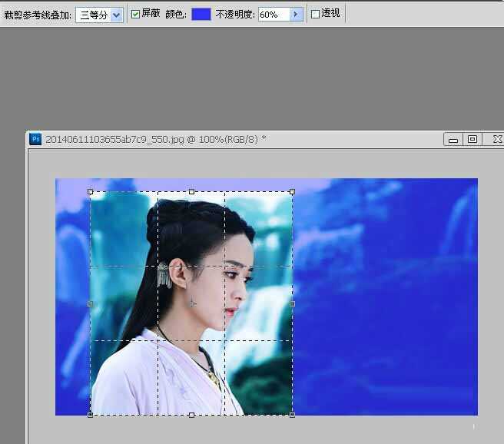The image size is (504, 444).
Task: Click the document title bar filename
Action: click(x=155, y=139)
